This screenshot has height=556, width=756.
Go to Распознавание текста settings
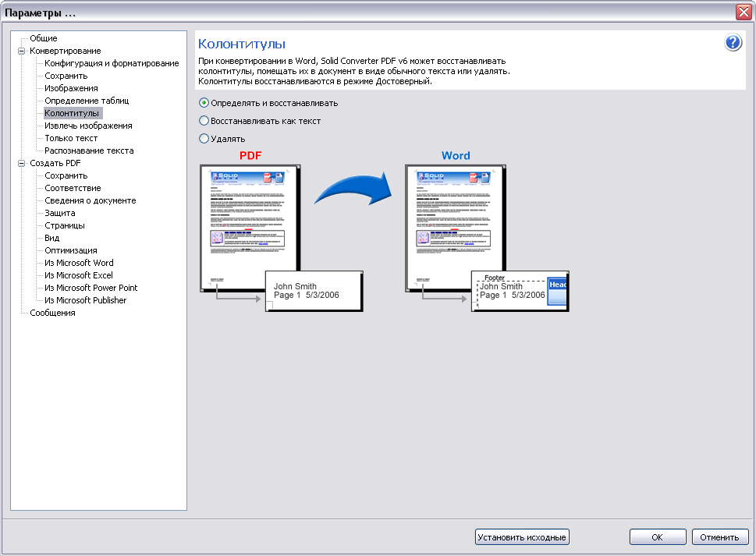(x=89, y=151)
